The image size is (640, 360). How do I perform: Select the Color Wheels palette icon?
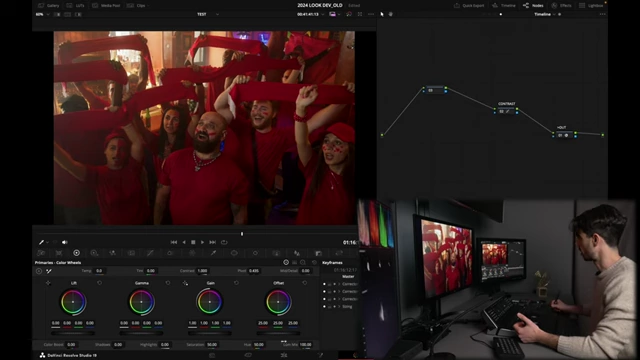pos(76,253)
